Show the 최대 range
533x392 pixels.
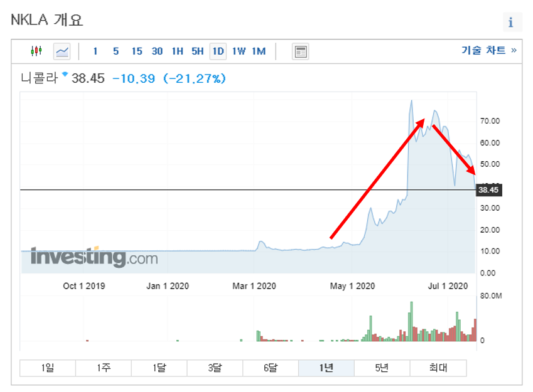[438, 368]
